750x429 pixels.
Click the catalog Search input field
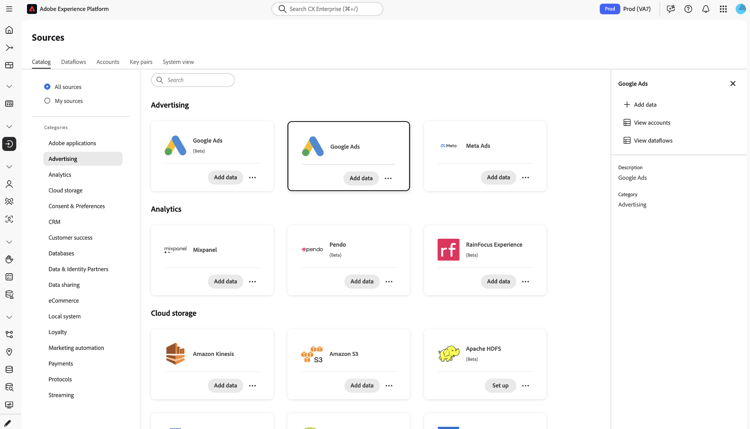[193, 80]
